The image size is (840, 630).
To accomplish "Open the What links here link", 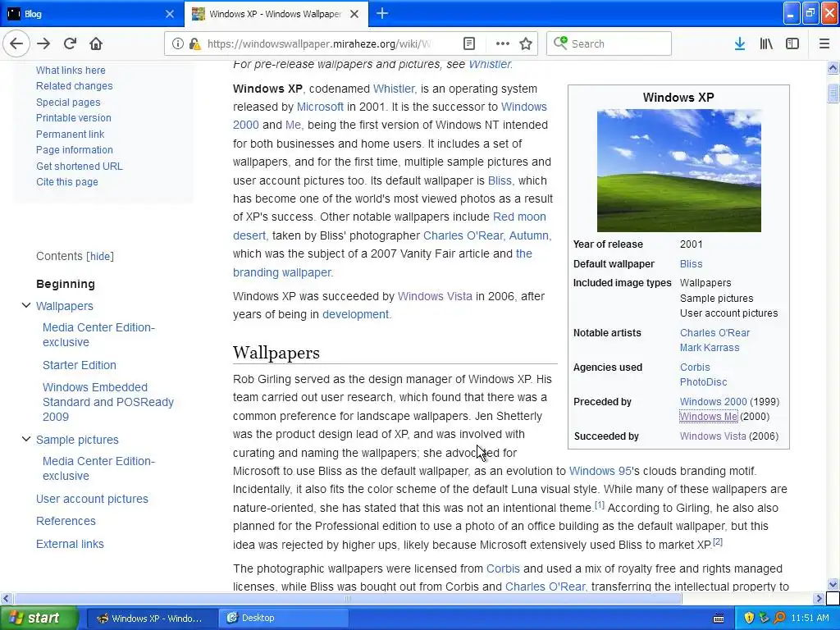I will coord(71,71).
